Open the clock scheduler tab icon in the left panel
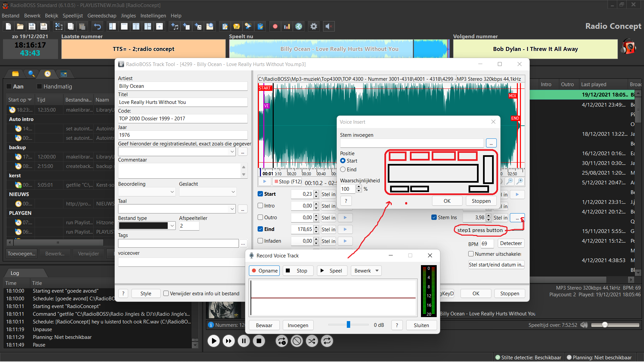The image size is (644, 362). pos(48,74)
